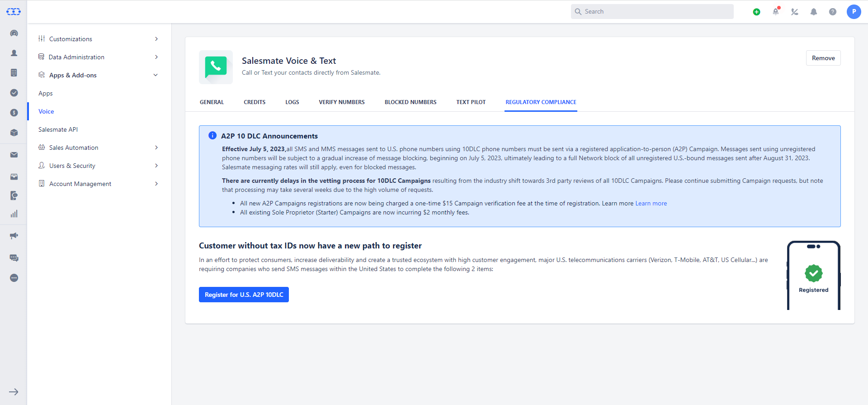868x405 pixels.
Task: Click the tax IDs registration heading
Action: (310, 246)
